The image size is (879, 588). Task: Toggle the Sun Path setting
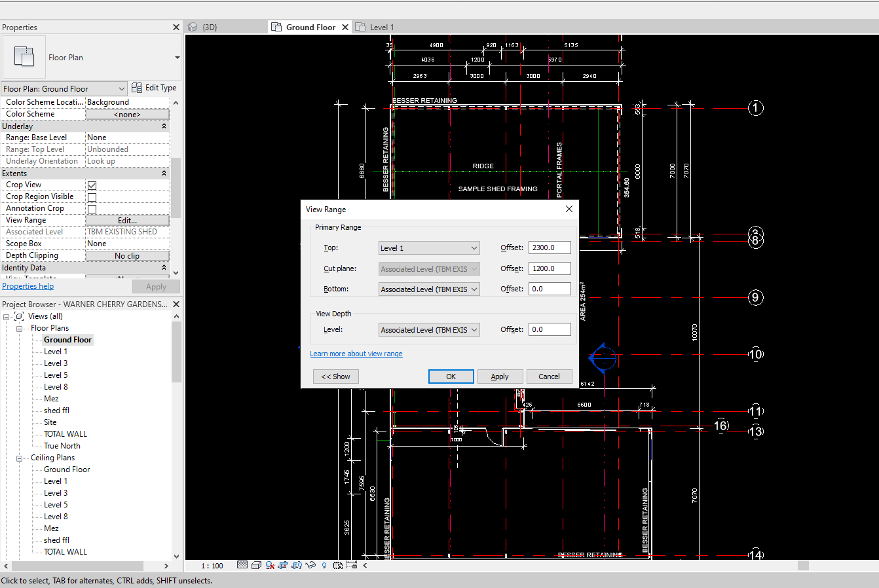(269, 565)
